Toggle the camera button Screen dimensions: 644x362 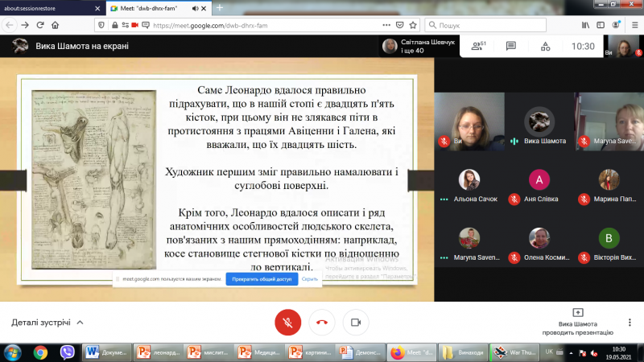[356, 323]
